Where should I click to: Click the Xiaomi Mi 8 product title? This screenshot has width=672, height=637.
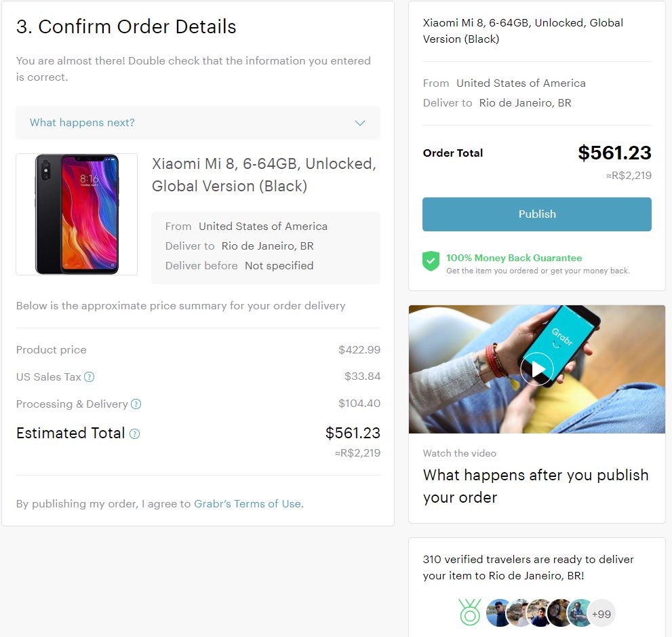(264, 175)
